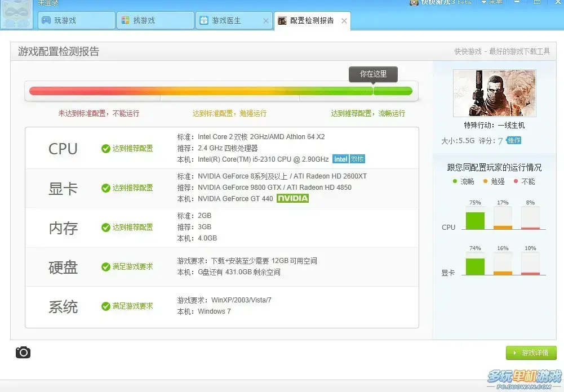Viewport: 564px width, 392px height.
Task: Click the grid icon on 找游戏 tab
Action: 125,20
